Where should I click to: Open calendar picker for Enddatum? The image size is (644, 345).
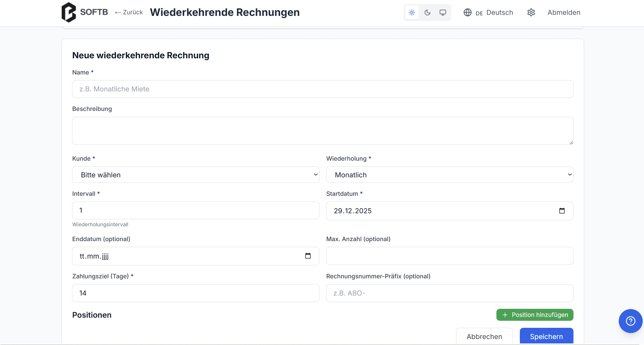(308, 256)
